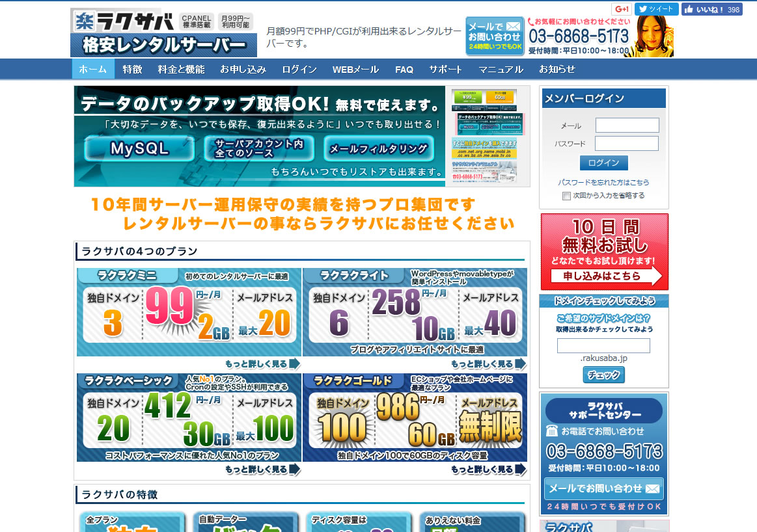
Task: Click the 申し込みはこちら arrow button
Action: 606,276
